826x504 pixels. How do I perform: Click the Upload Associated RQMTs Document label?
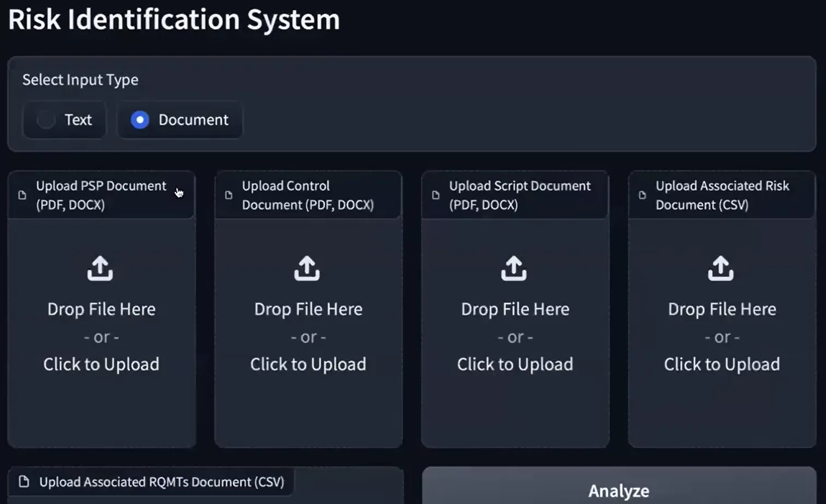tap(161, 482)
